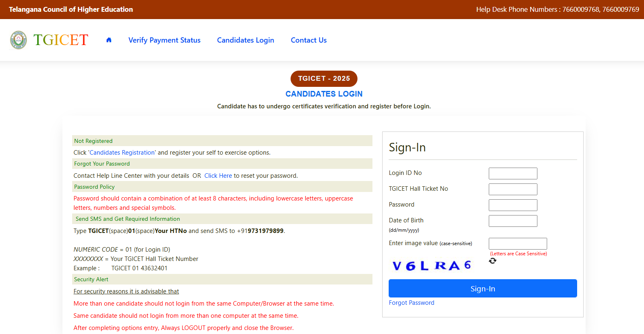Click the dd/mm/yyyy format hint
The image size is (644, 334).
(404, 230)
